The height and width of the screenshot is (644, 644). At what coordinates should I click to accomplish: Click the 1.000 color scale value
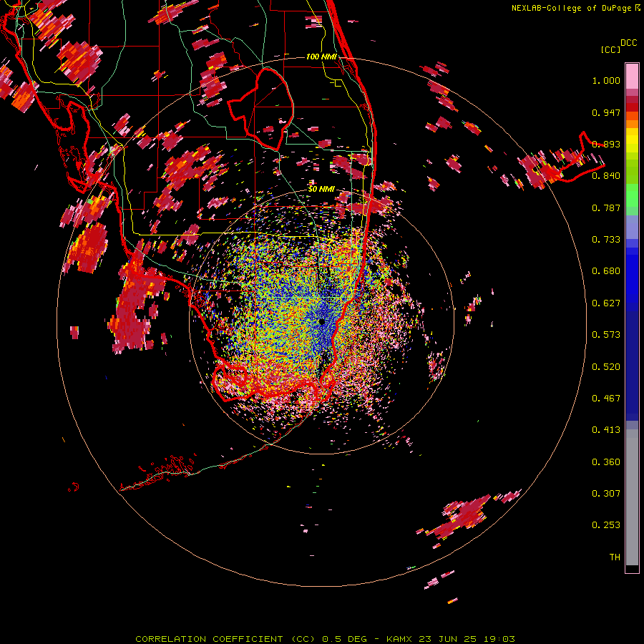click(606, 80)
